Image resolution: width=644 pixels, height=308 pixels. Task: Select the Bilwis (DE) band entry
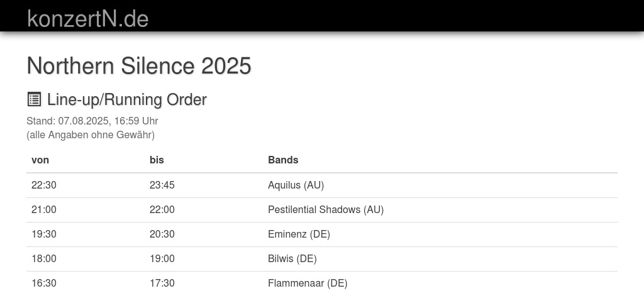pyautogui.click(x=292, y=258)
